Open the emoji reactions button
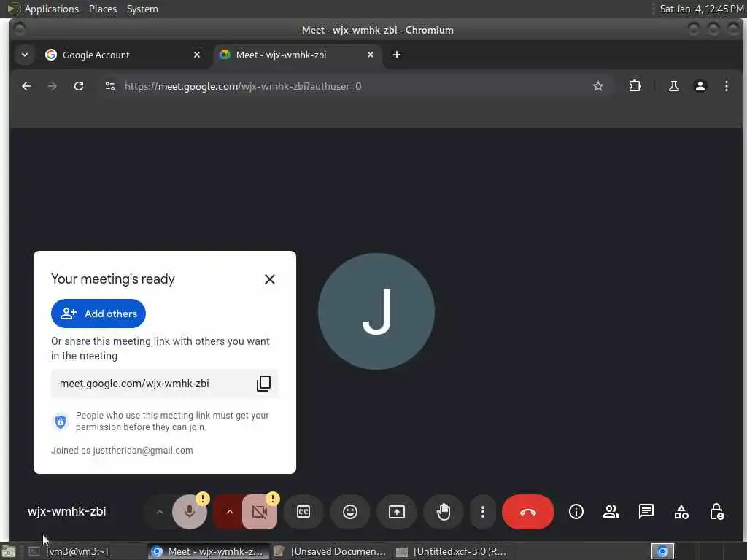747x560 pixels. [x=350, y=512]
